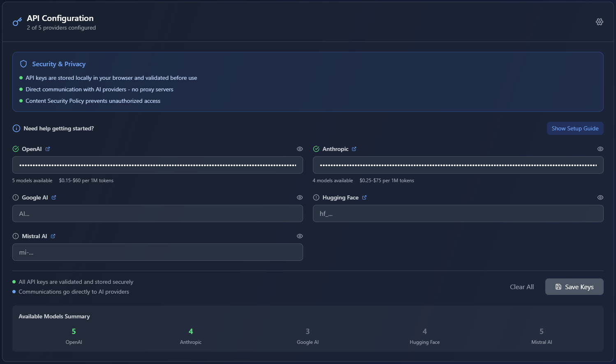
Task: Click the Anthropic count 4 in summary
Action: [x=191, y=332]
